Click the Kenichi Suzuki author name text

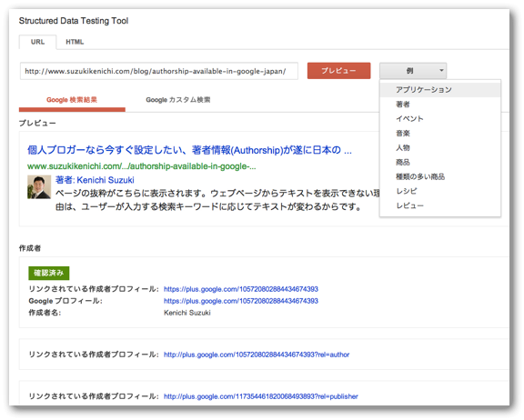187,313
